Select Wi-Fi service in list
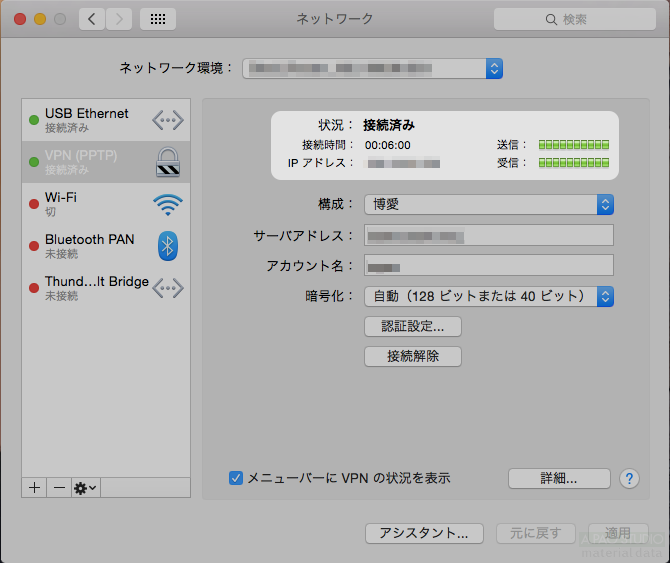Viewport: 670px width, 563px height. (106, 204)
